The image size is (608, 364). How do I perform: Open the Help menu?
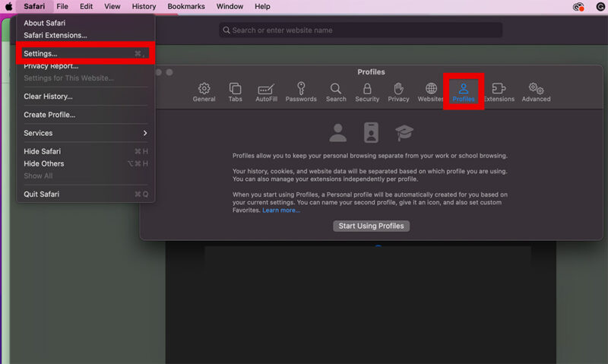pyautogui.click(x=262, y=6)
